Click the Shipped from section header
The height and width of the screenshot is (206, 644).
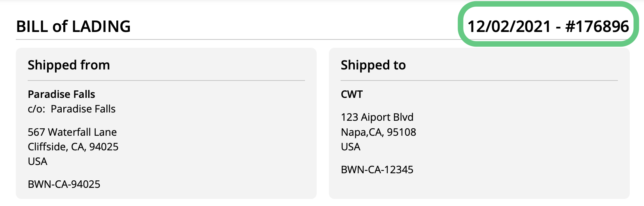point(69,65)
